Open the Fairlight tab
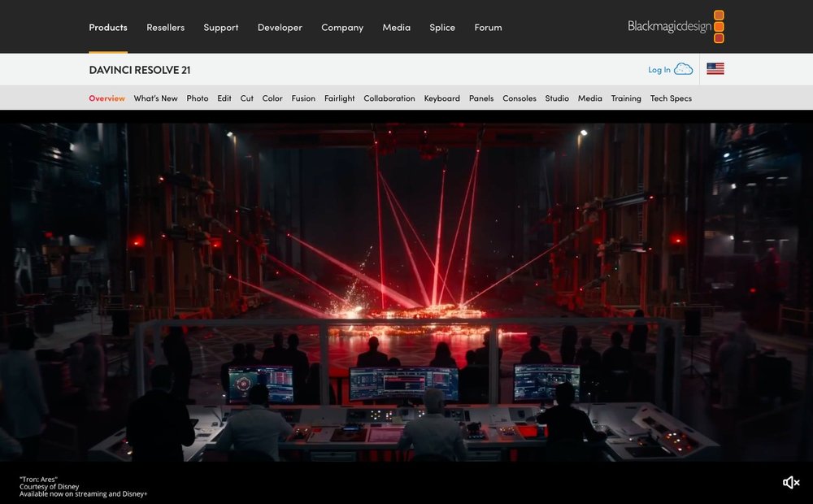 (x=340, y=98)
